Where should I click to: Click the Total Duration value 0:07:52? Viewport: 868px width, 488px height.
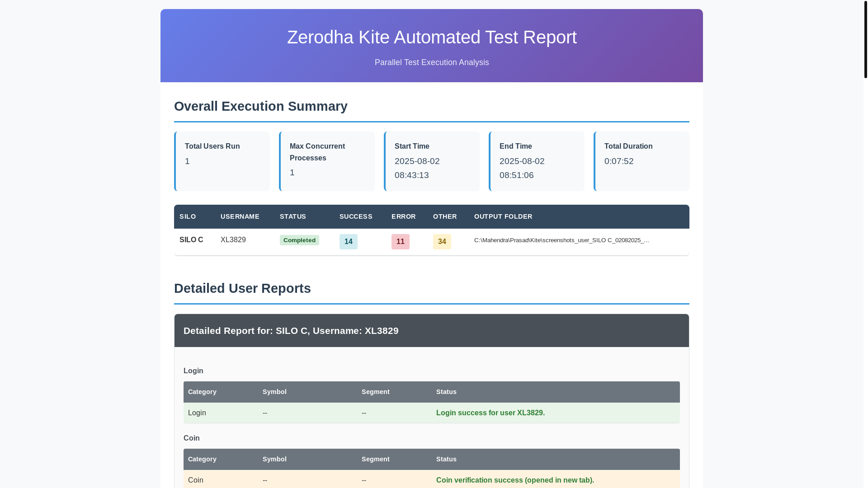[x=619, y=161]
